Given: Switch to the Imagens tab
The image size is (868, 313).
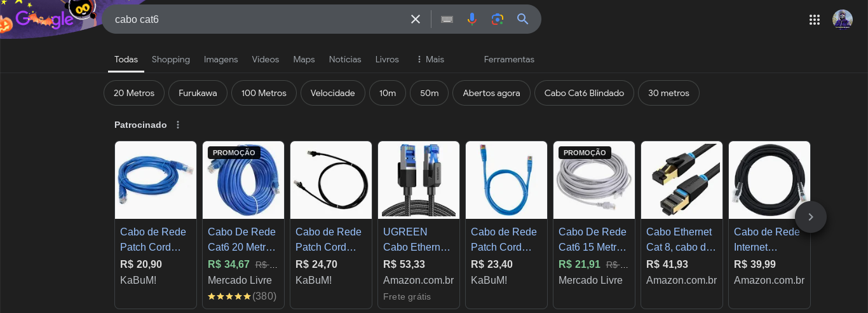Looking at the screenshot, I should pyautogui.click(x=220, y=59).
